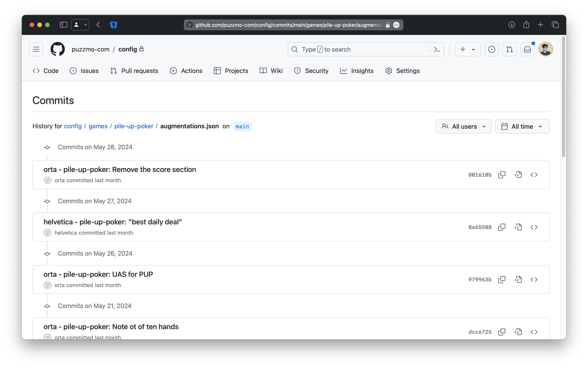Screen dimensions: 588x368
Task: Go to GitHub homepage logo
Action: pyautogui.click(x=58, y=49)
